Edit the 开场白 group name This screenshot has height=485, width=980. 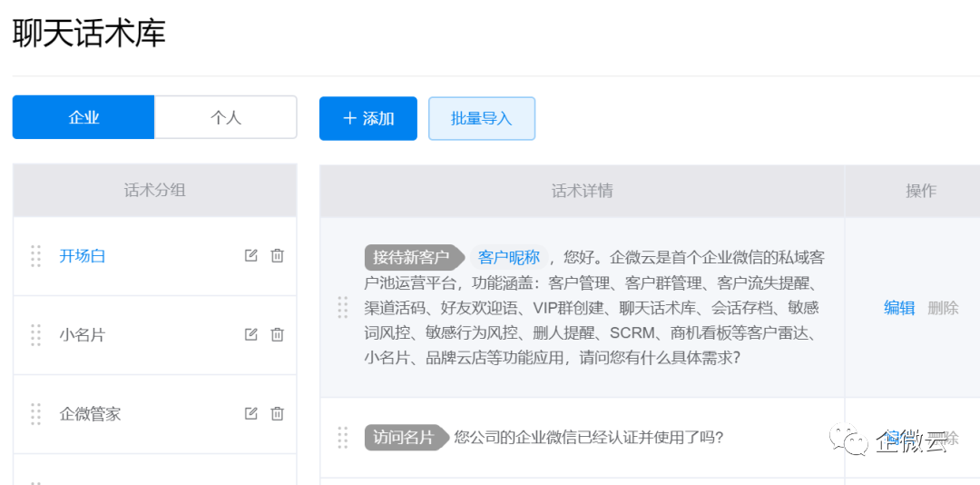(250, 255)
